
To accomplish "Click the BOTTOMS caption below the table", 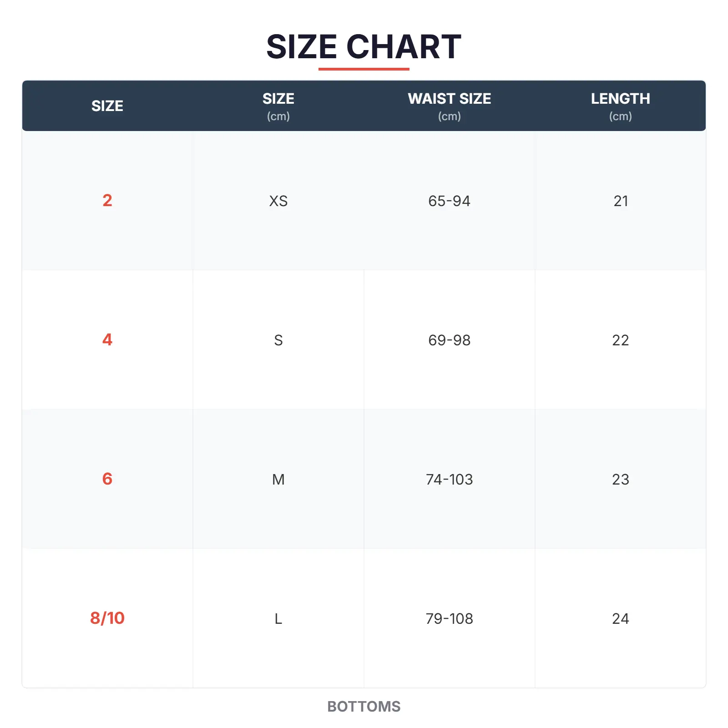I will point(364,707).
